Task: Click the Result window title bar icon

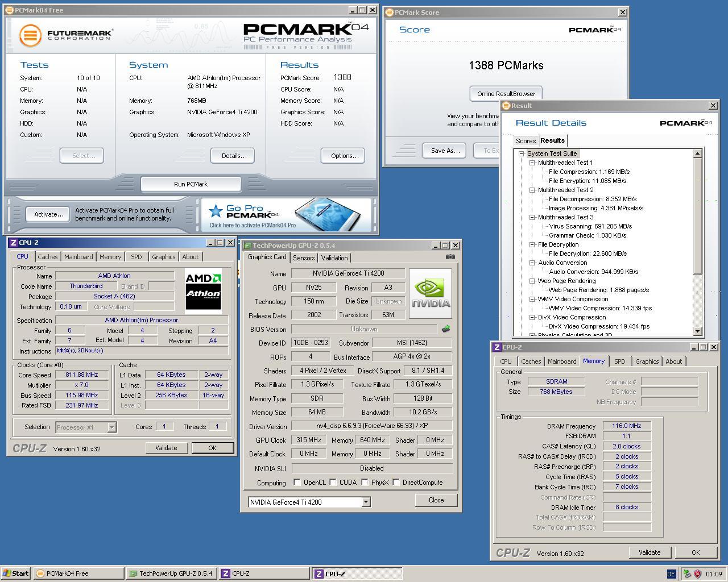Action: pos(506,106)
